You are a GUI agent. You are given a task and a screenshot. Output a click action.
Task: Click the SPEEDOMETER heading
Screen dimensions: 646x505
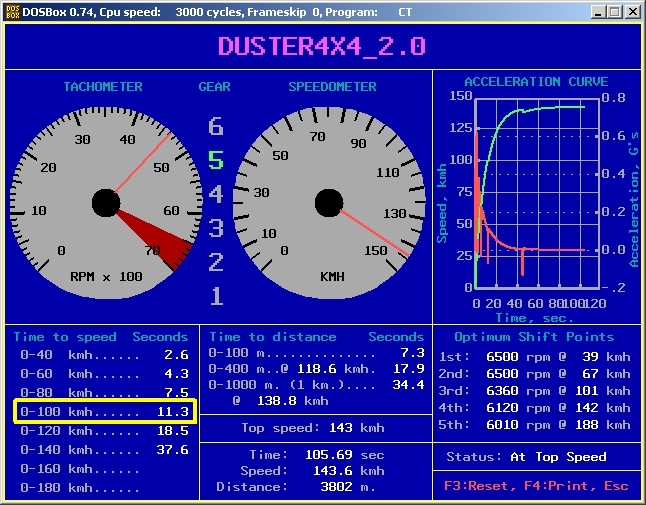pyautogui.click(x=332, y=87)
